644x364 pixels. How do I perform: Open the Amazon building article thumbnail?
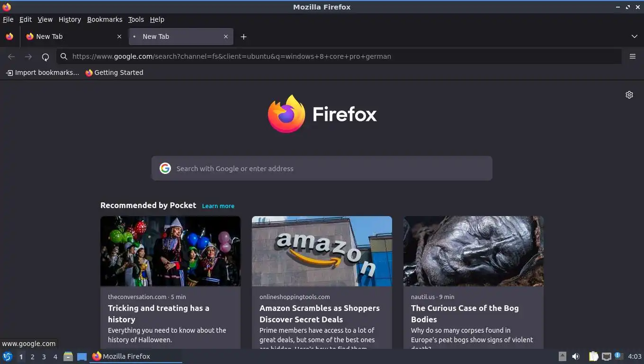coord(322,251)
